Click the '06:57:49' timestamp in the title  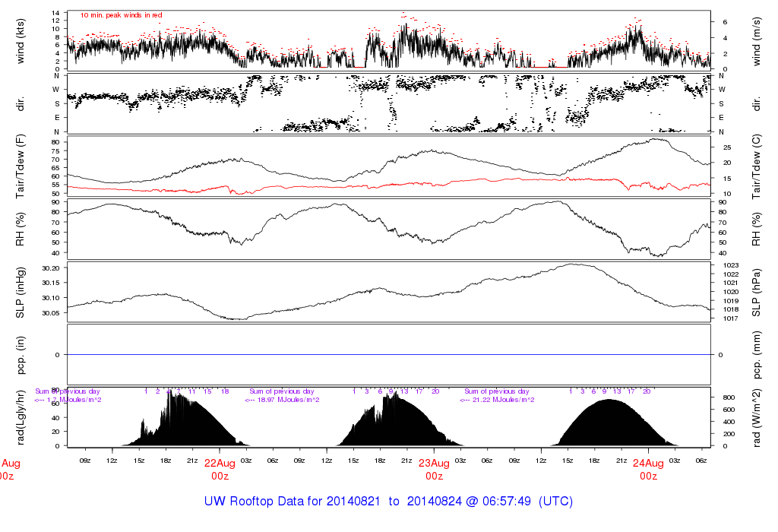click(x=506, y=502)
